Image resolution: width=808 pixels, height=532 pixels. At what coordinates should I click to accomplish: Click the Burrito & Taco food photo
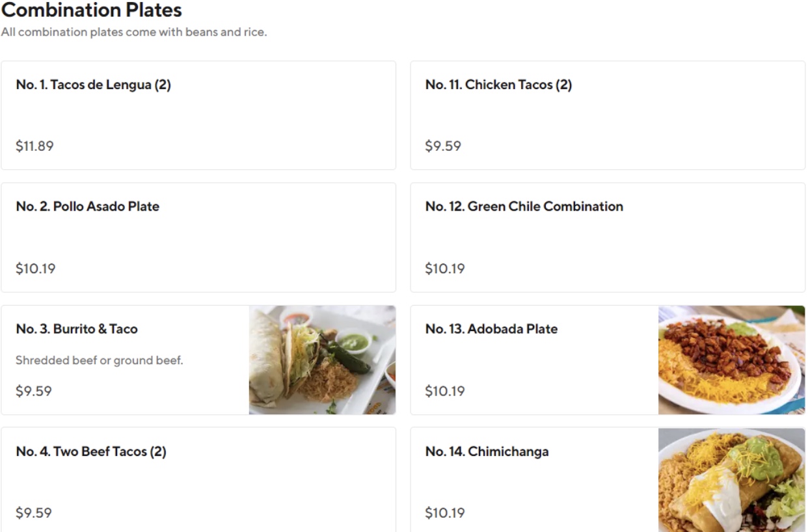click(x=322, y=360)
